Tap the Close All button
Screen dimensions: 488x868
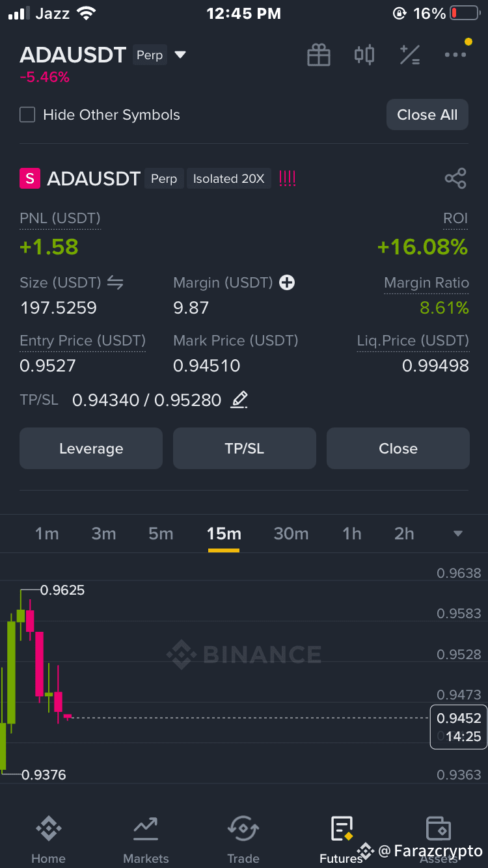pos(427,115)
